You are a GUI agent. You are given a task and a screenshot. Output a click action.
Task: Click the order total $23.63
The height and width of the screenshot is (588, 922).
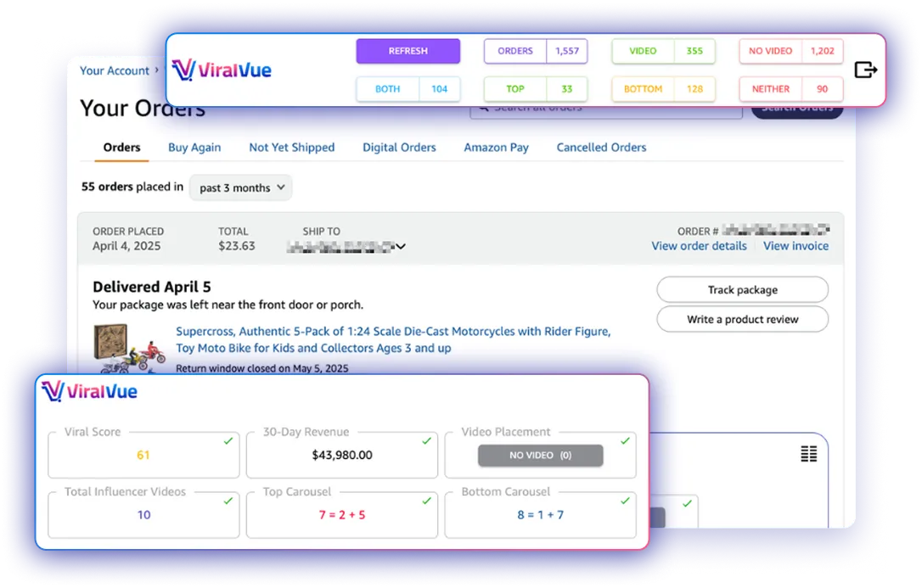(x=237, y=246)
